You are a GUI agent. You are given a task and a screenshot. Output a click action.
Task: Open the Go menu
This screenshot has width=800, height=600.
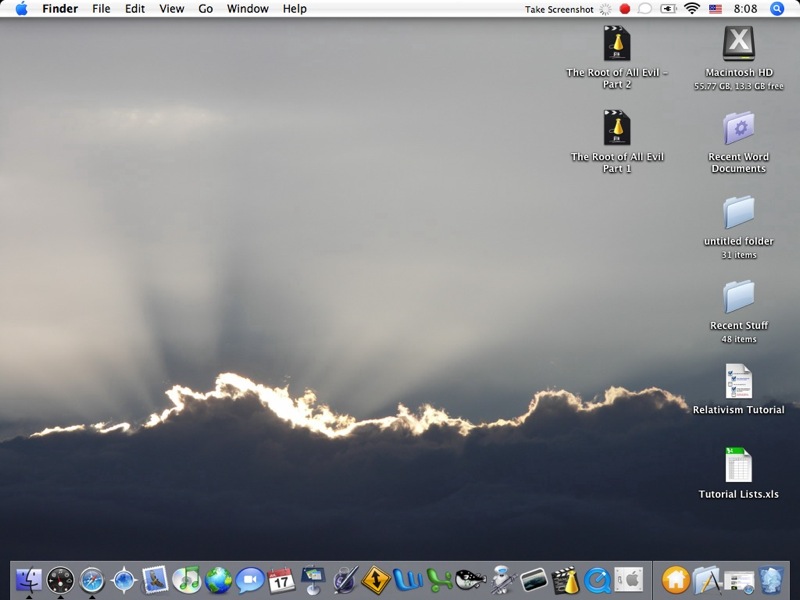205,9
